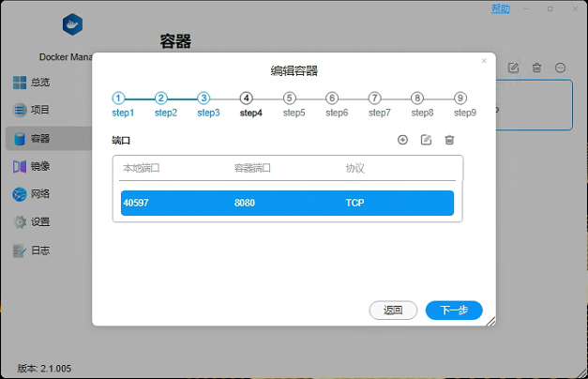Click the 网络 globe icon
Viewport: 588px width, 379px height.
coord(20,194)
